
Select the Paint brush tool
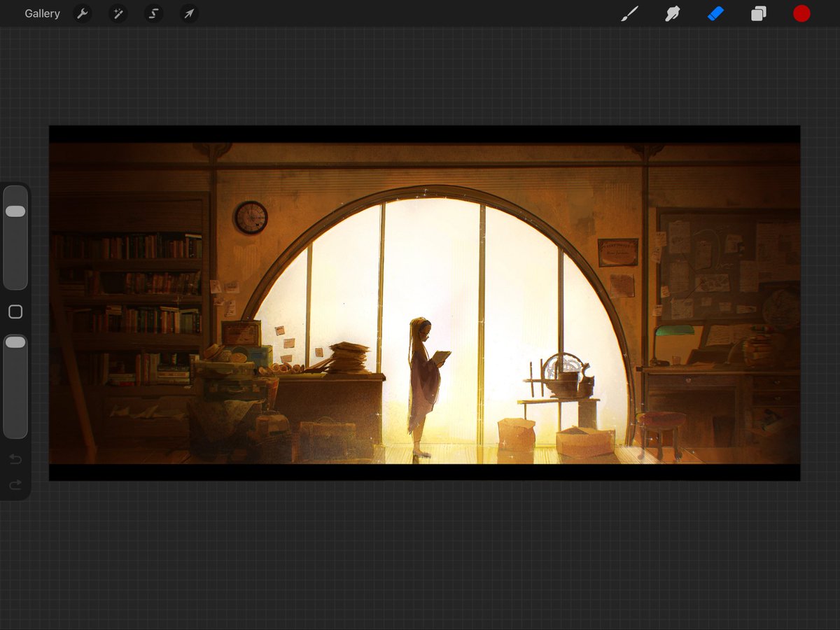[x=630, y=13]
